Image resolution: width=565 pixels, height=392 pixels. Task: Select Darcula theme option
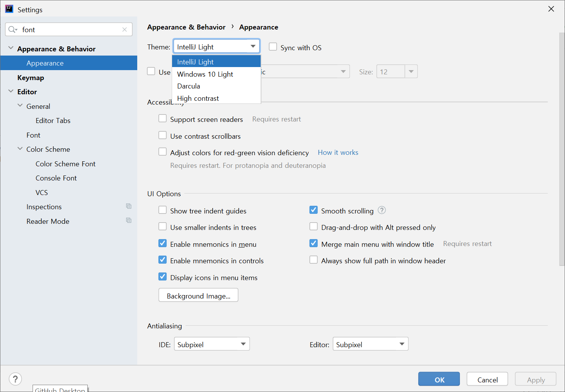click(x=217, y=86)
